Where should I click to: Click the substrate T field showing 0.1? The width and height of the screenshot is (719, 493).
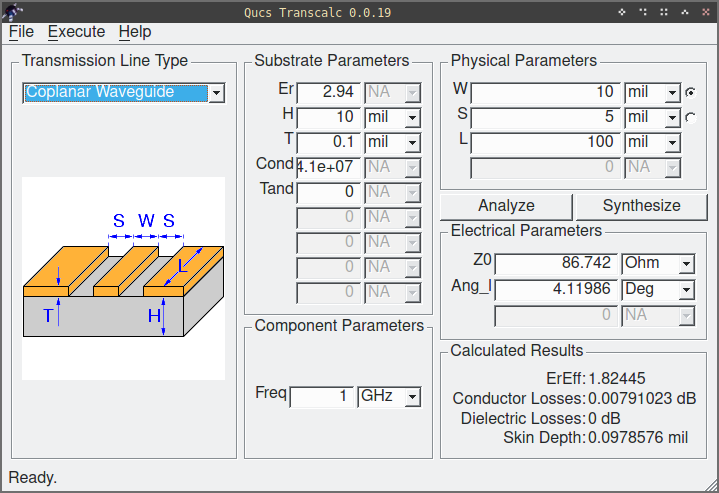(x=328, y=142)
